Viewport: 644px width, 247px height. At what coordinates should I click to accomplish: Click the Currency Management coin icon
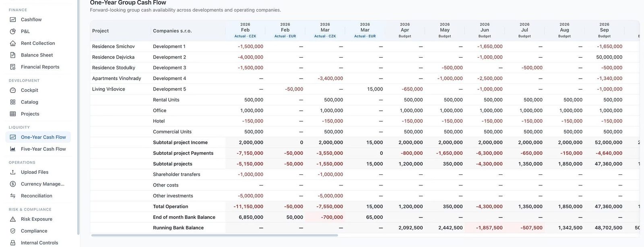(x=13, y=184)
